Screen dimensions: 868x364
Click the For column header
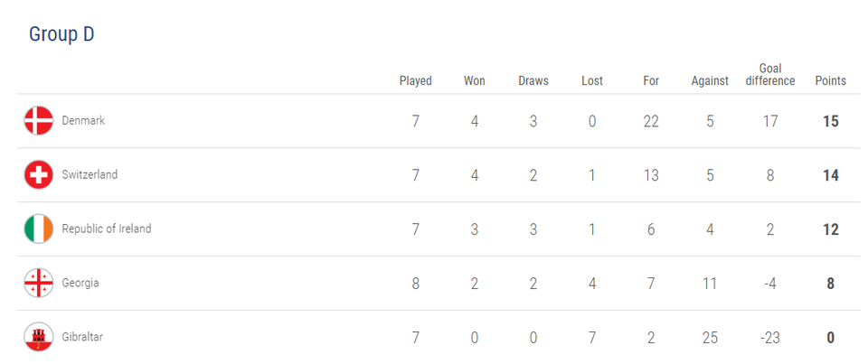click(x=651, y=80)
